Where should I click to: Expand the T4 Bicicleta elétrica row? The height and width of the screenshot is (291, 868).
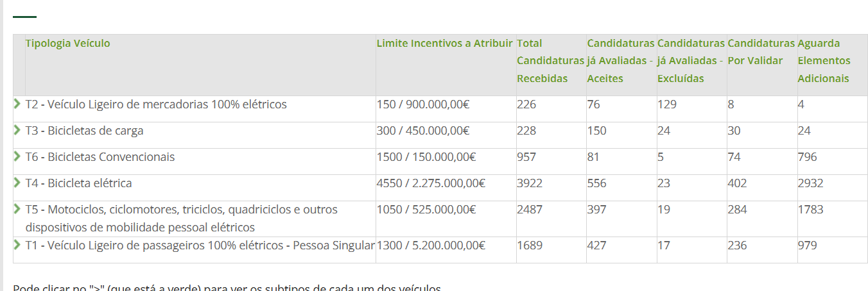pyautogui.click(x=17, y=182)
